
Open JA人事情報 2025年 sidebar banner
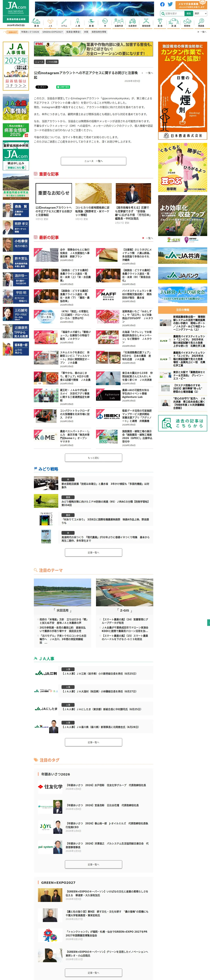click(16, 66)
